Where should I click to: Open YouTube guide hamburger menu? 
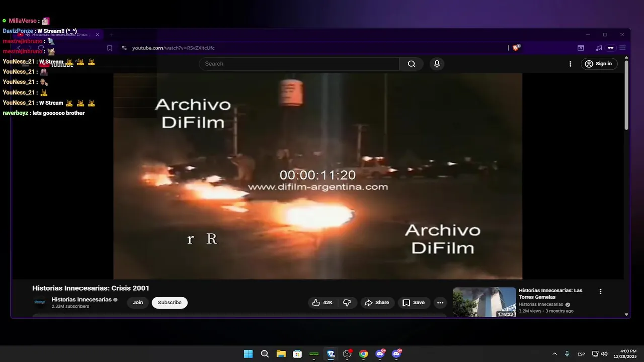[x=26, y=64]
